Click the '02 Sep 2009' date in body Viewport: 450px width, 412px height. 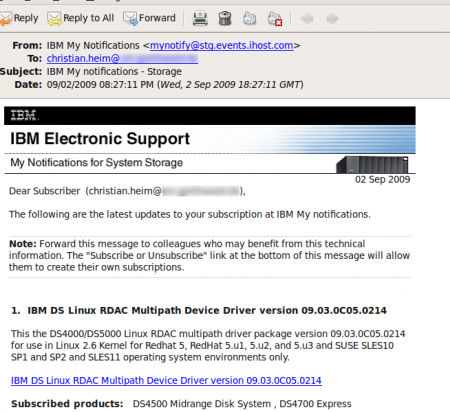[382, 179]
